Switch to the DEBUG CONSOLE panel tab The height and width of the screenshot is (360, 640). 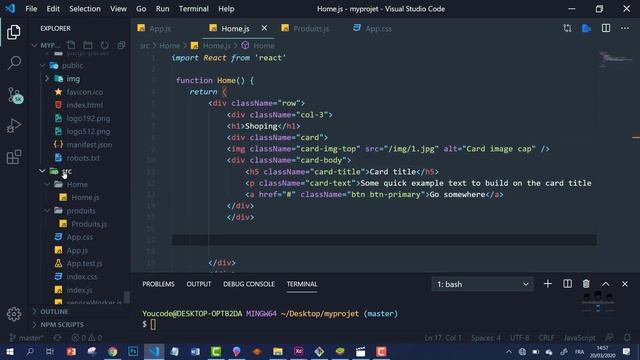[249, 284]
